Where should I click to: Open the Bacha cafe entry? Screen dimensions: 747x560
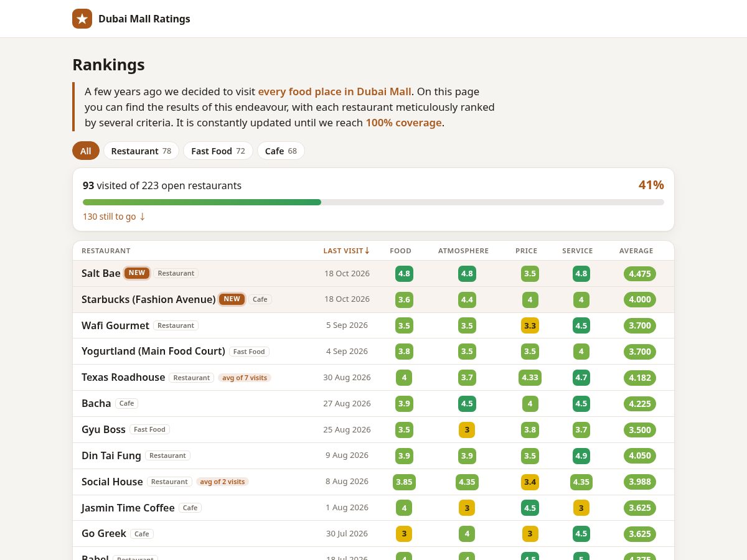point(96,403)
